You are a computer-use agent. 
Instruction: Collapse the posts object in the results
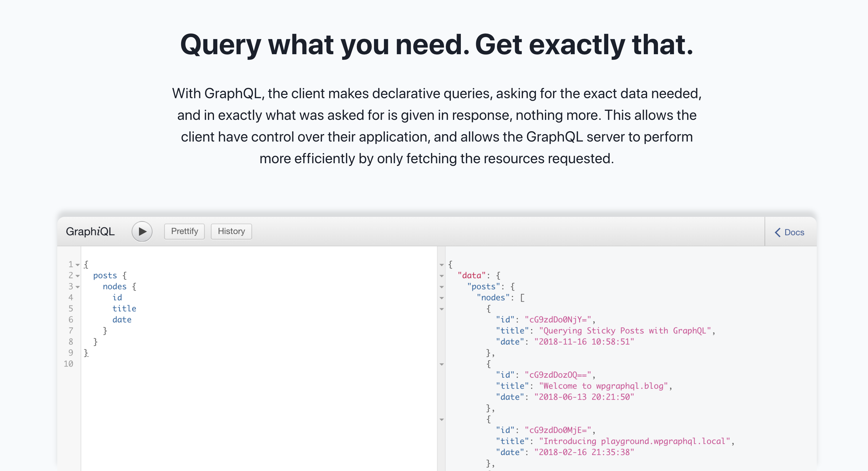point(442,287)
